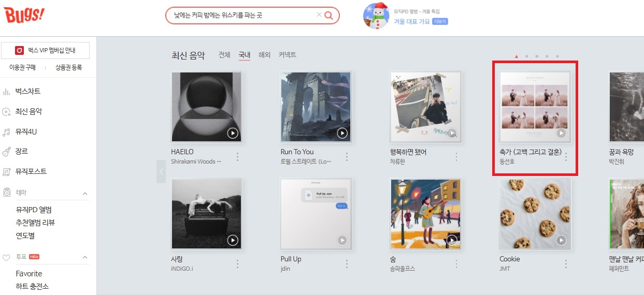The width and height of the screenshot is (644, 295).
Task: Open 벅스 VIP 멤버십 안내 button
Action: pyautogui.click(x=45, y=50)
